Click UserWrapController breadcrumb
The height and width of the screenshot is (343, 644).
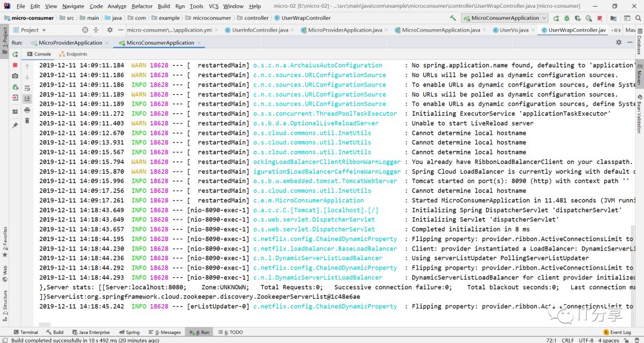coord(302,18)
